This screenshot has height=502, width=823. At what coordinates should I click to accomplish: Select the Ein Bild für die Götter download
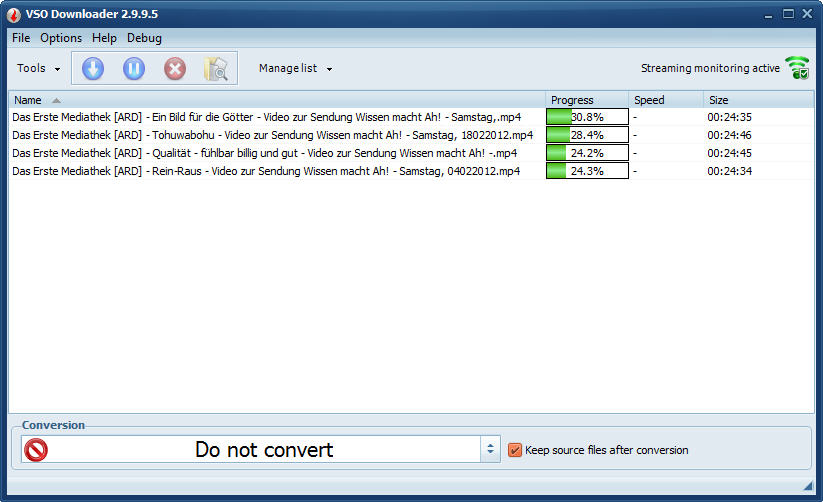click(412, 117)
